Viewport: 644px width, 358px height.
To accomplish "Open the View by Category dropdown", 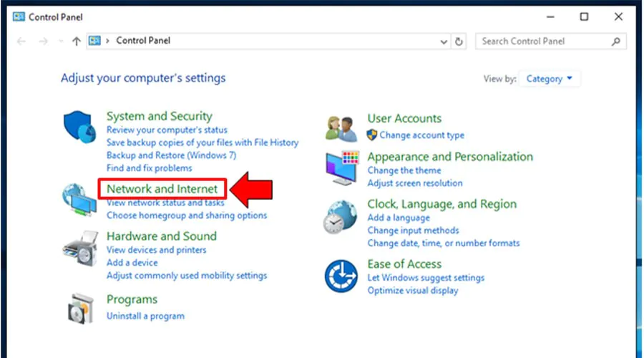I will click(x=550, y=79).
